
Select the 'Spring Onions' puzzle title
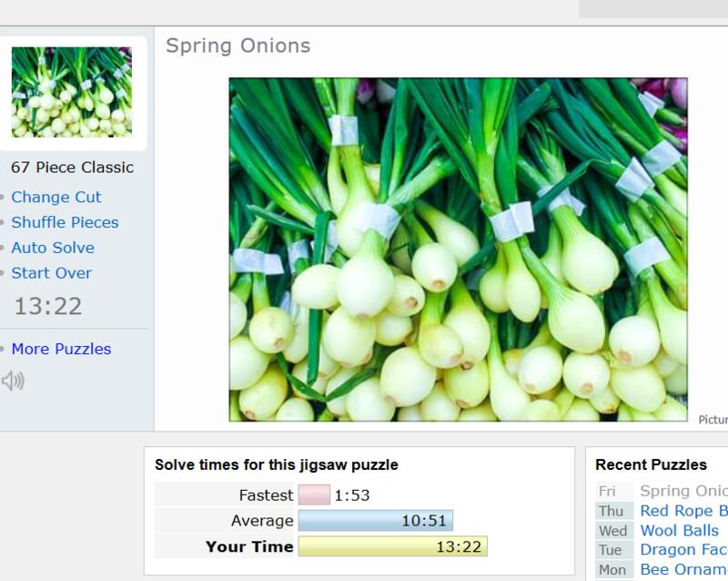[x=238, y=46]
